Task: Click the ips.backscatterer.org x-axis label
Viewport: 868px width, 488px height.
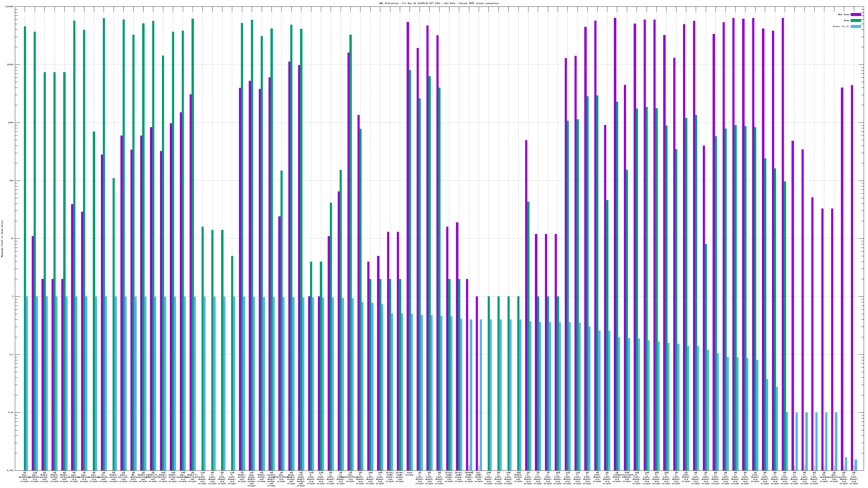Action: point(350,477)
